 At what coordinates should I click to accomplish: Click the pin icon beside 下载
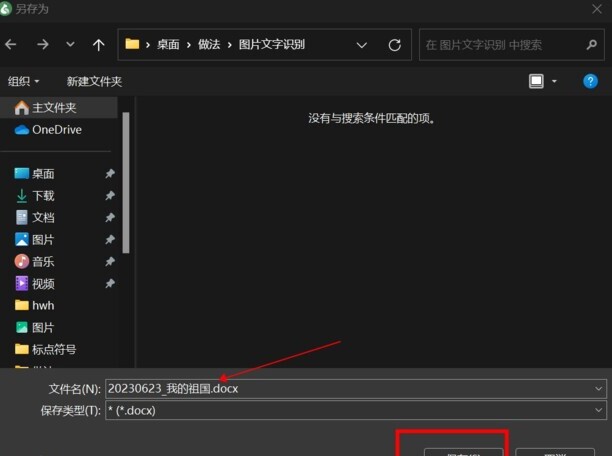click(x=110, y=195)
